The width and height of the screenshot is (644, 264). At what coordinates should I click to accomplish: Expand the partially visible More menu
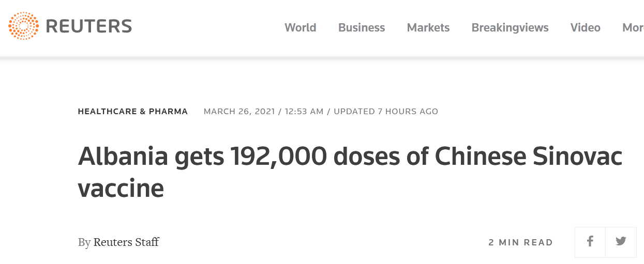[633, 27]
